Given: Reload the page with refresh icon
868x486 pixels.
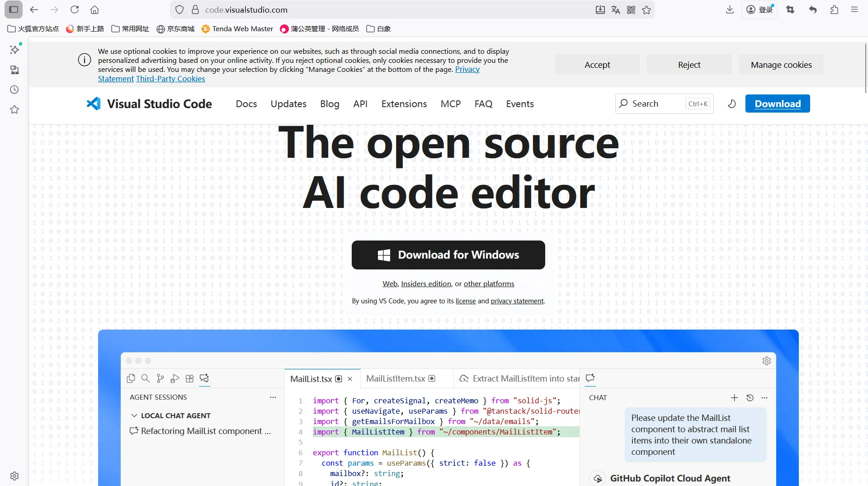Looking at the screenshot, I should click(75, 9).
